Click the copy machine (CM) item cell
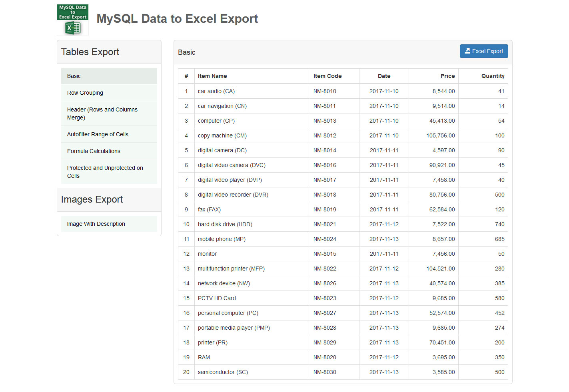Viewport: 569px width, 392px height. coord(222,135)
